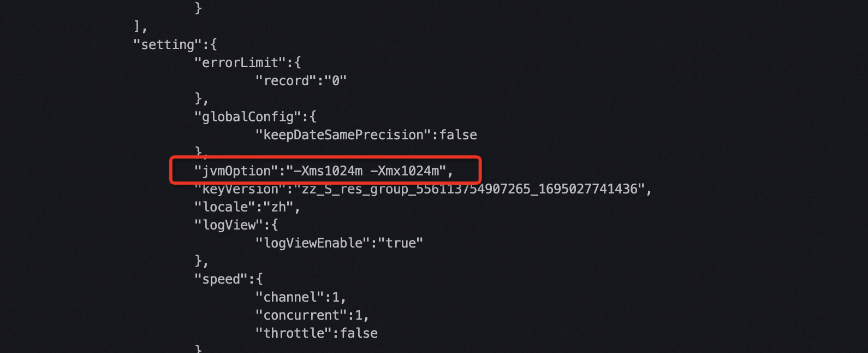This screenshot has height=353, width=868.
Task: Click the zz_S_res_group keyVersion value
Action: coord(469,189)
